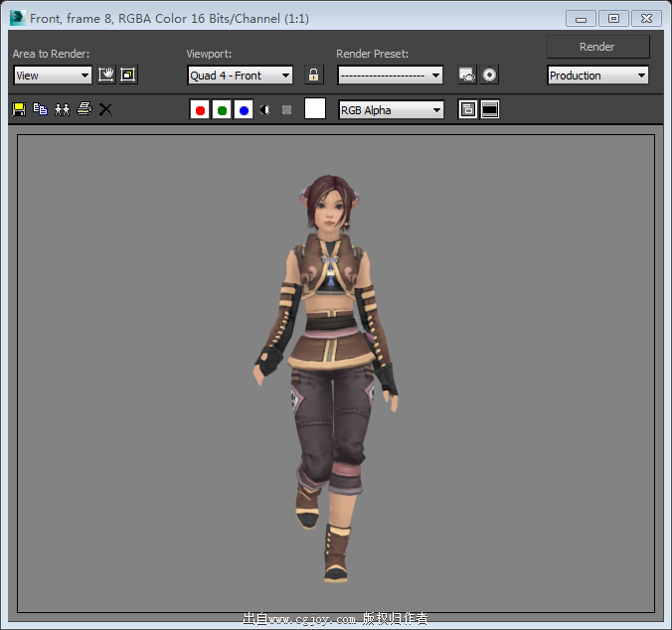This screenshot has height=630, width=672.
Task: Minimize the rendered frame window
Action: click(581, 19)
